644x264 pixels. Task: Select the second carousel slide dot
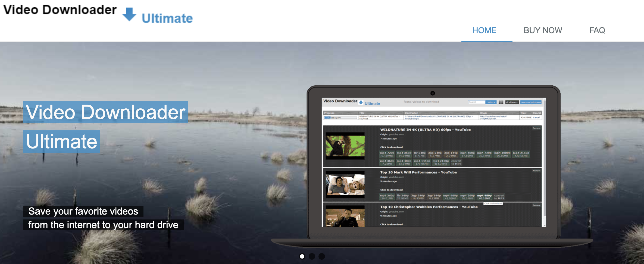pyautogui.click(x=312, y=256)
